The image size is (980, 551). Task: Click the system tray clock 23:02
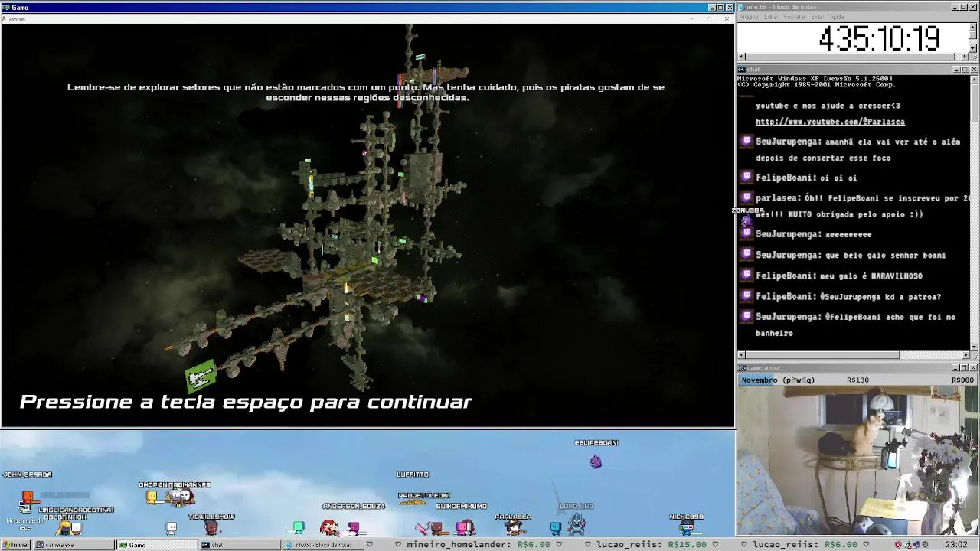pyautogui.click(x=956, y=545)
